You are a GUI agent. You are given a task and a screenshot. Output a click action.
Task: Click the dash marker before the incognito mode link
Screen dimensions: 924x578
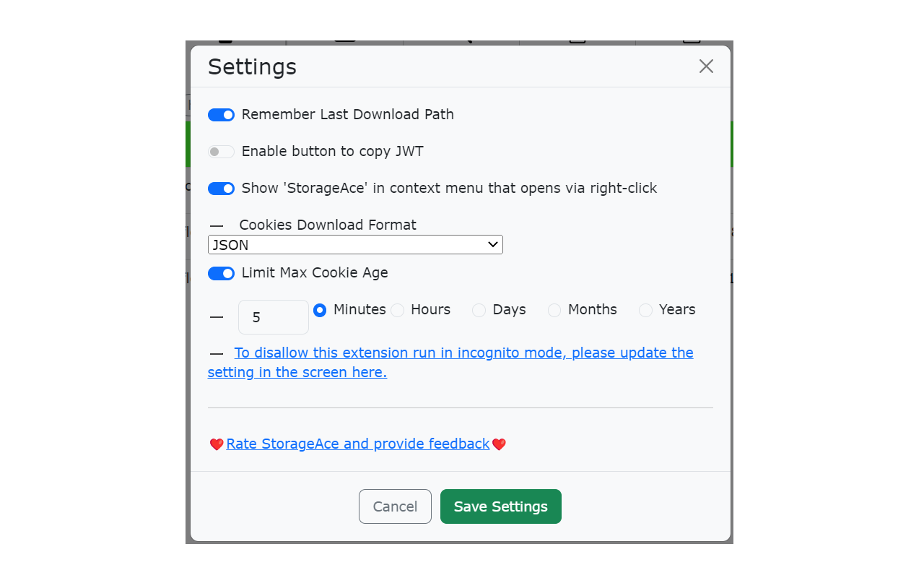point(216,353)
